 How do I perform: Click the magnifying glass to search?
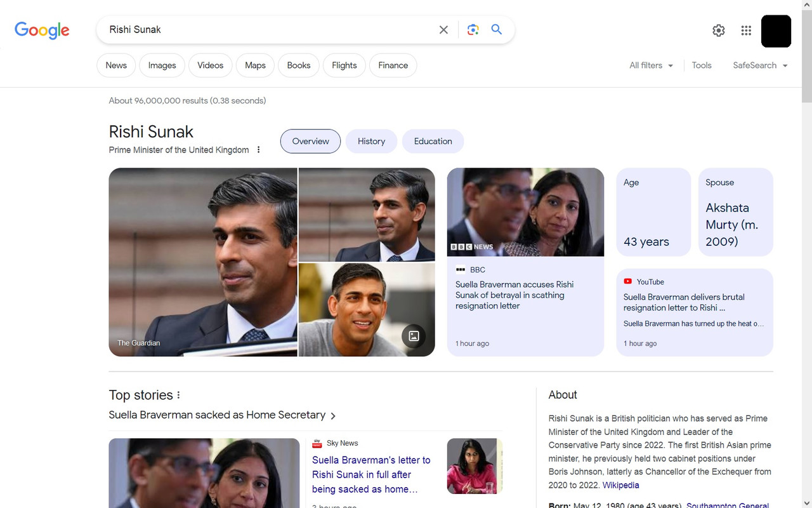tap(497, 29)
